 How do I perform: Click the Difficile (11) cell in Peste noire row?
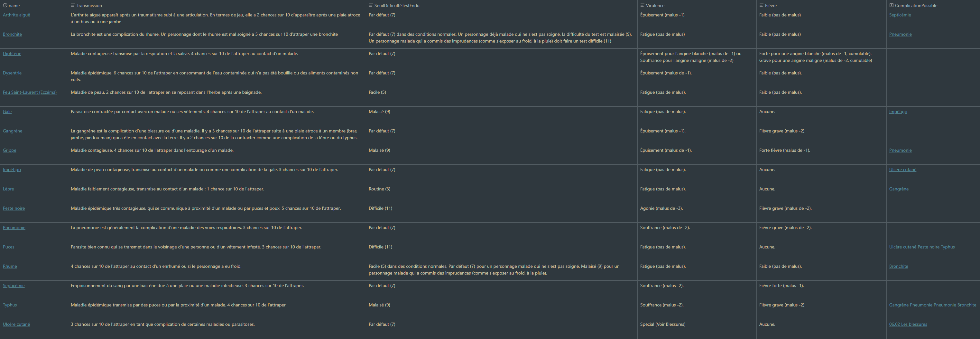(380, 208)
